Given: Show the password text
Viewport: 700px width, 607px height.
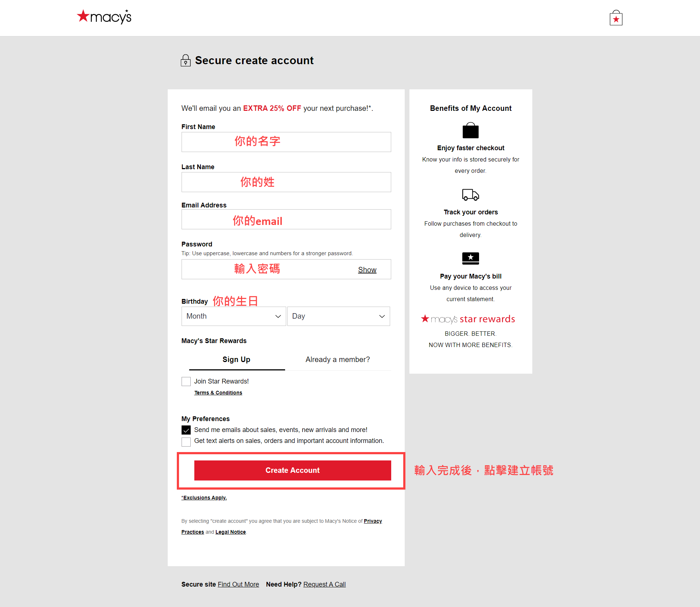Looking at the screenshot, I should click(x=367, y=270).
